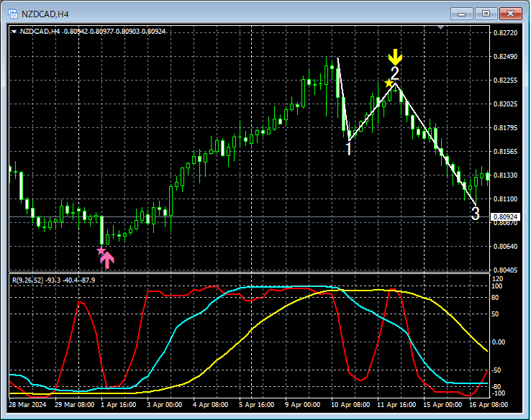Click indicator scale value -50

496,370
